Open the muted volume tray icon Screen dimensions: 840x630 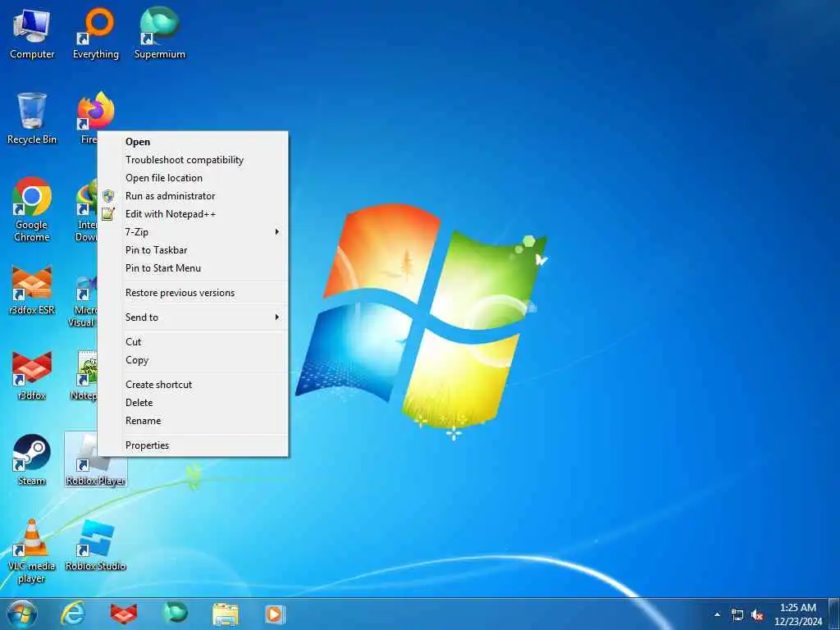coord(757,615)
